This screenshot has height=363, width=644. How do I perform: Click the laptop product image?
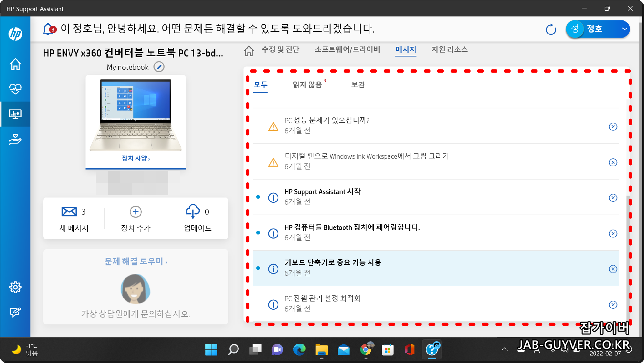(x=136, y=114)
